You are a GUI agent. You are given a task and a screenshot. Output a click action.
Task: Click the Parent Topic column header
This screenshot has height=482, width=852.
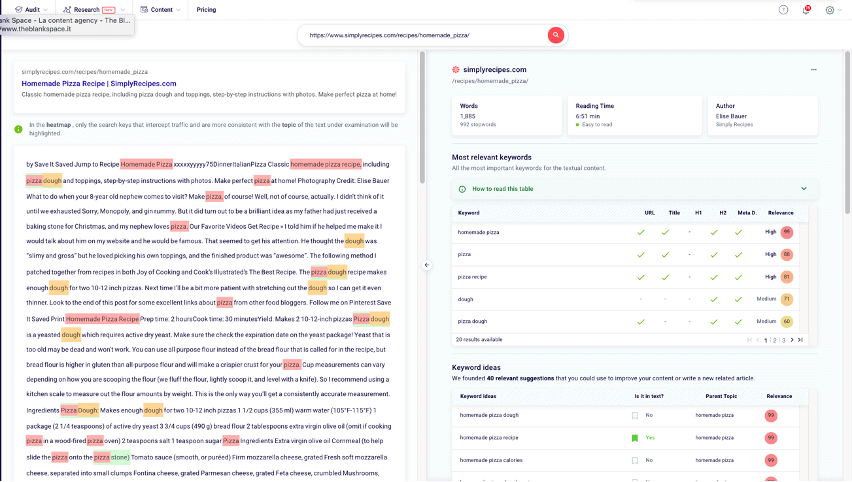tap(721, 396)
